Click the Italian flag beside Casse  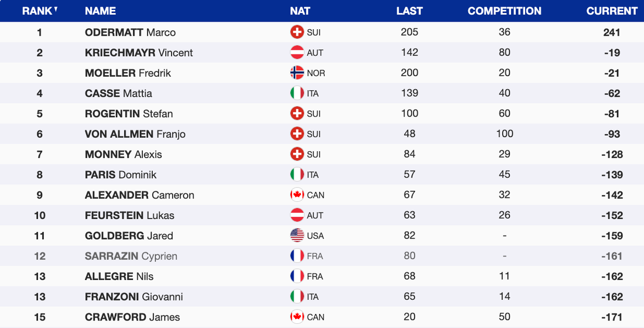297,93
